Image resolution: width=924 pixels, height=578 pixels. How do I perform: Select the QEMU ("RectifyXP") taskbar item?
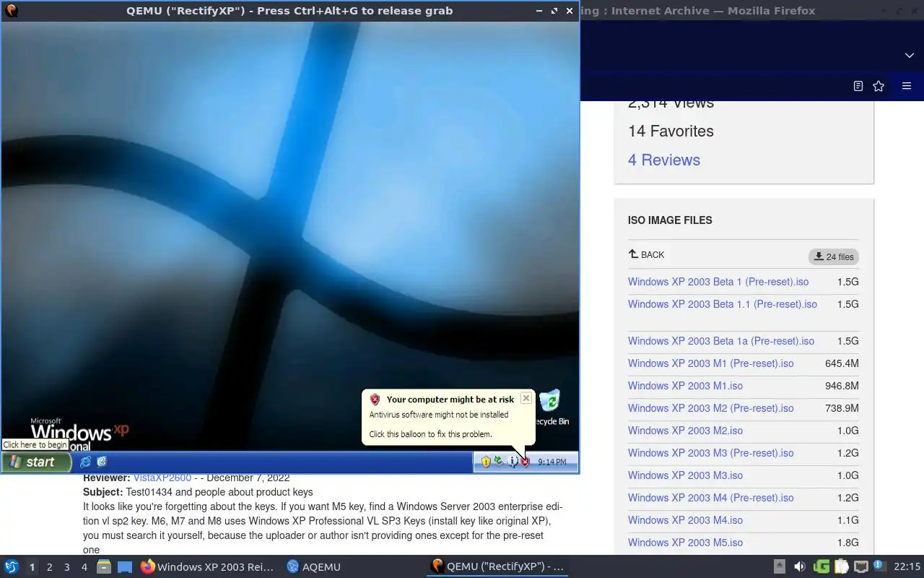497,567
